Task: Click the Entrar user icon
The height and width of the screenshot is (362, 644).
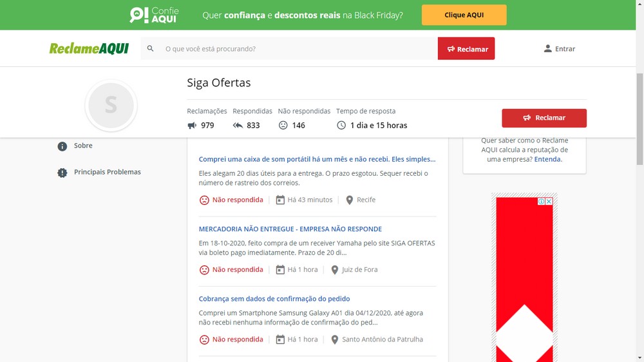Action: (x=547, y=48)
